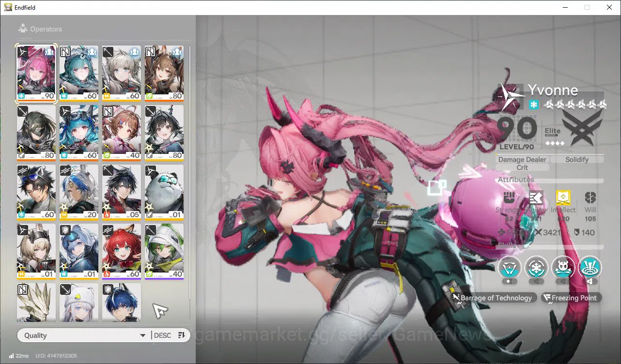Open the teal-filled ultimate skill icon
Screen dimensions: 621x364
click(x=590, y=267)
